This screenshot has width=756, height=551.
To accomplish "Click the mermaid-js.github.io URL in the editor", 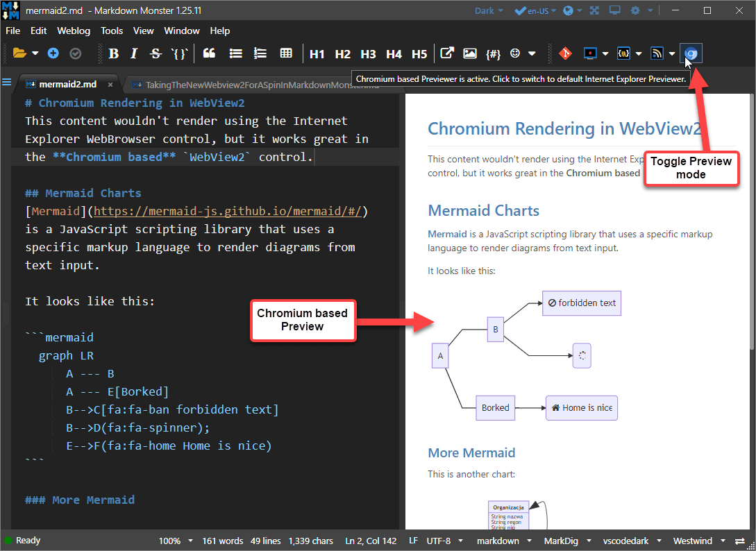I will pyautogui.click(x=228, y=211).
